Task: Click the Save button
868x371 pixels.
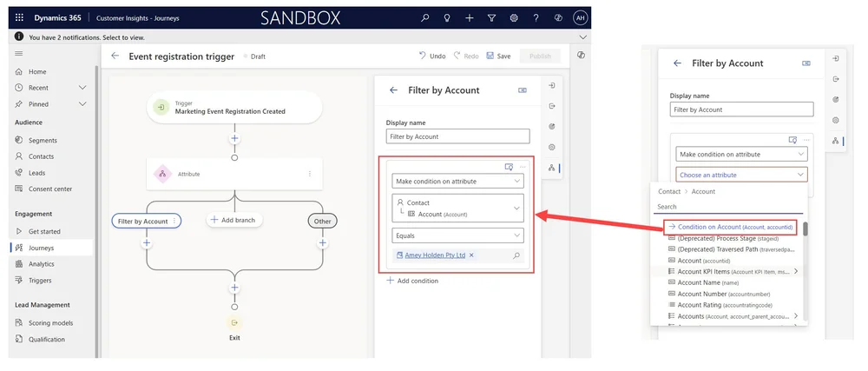Action: pos(498,56)
